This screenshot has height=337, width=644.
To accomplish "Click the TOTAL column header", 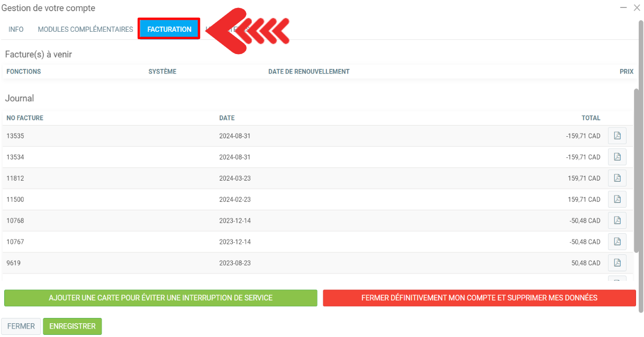I will pos(591,118).
